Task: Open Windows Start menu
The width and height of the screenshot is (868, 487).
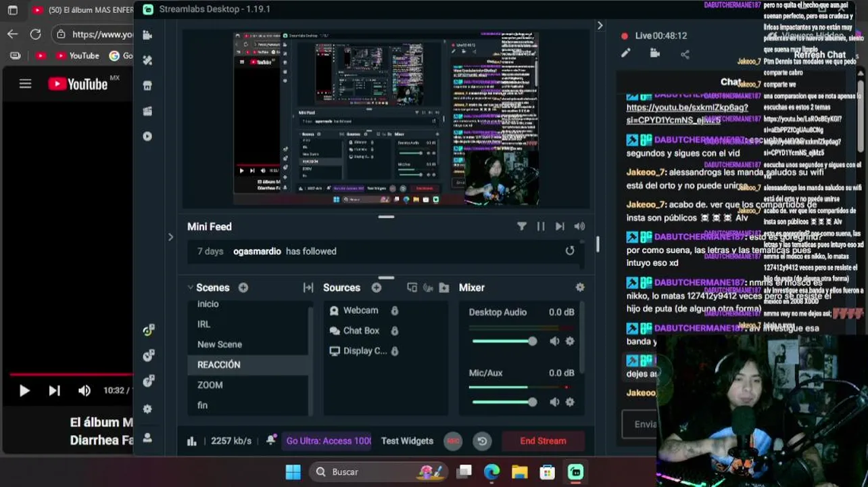Action: 293,471
